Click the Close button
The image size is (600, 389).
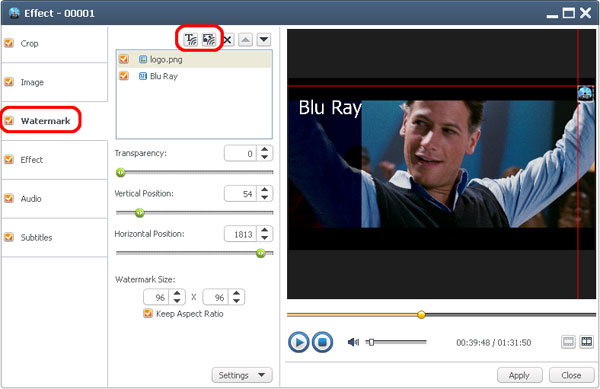click(571, 375)
